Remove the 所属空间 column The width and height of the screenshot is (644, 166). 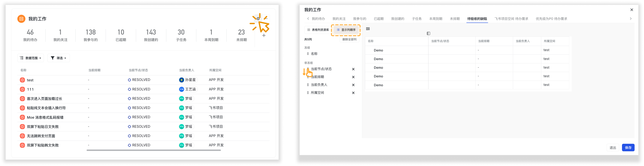click(353, 93)
